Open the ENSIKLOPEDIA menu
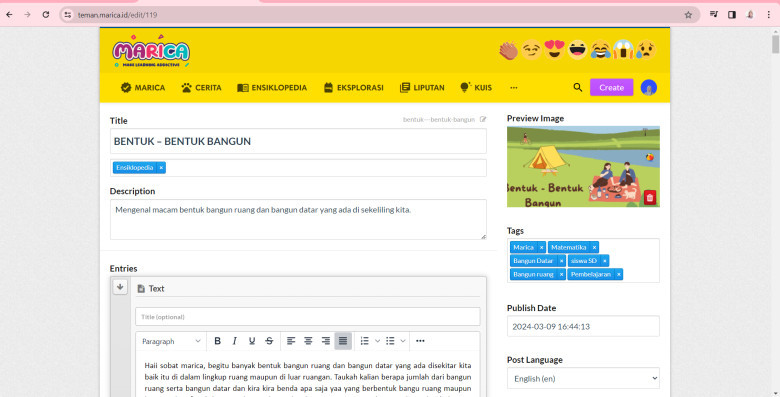The height and width of the screenshot is (397, 780). [272, 88]
